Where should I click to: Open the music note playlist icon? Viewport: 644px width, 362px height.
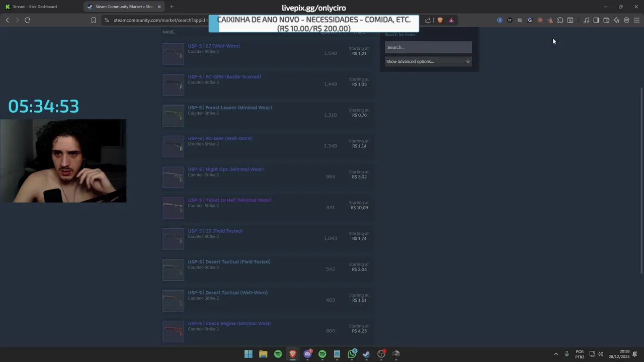tap(586, 20)
